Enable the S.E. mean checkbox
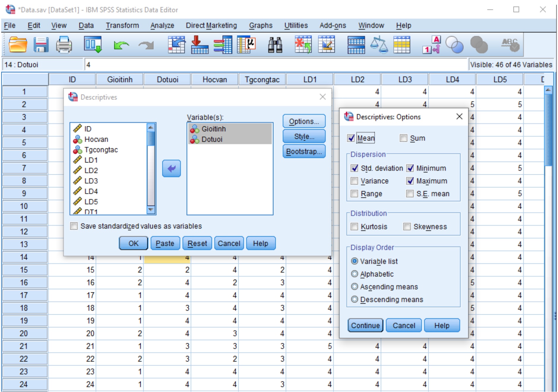The height and width of the screenshot is (392, 558). pos(410,194)
